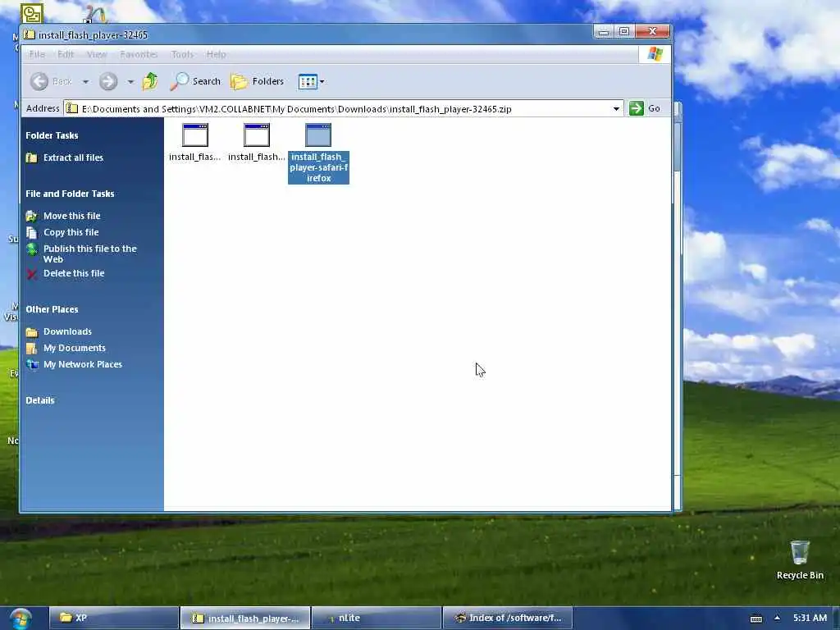Click install_flash_player taskbar button
The height and width of the screenshot is (630, 840).
click(245, 618)
